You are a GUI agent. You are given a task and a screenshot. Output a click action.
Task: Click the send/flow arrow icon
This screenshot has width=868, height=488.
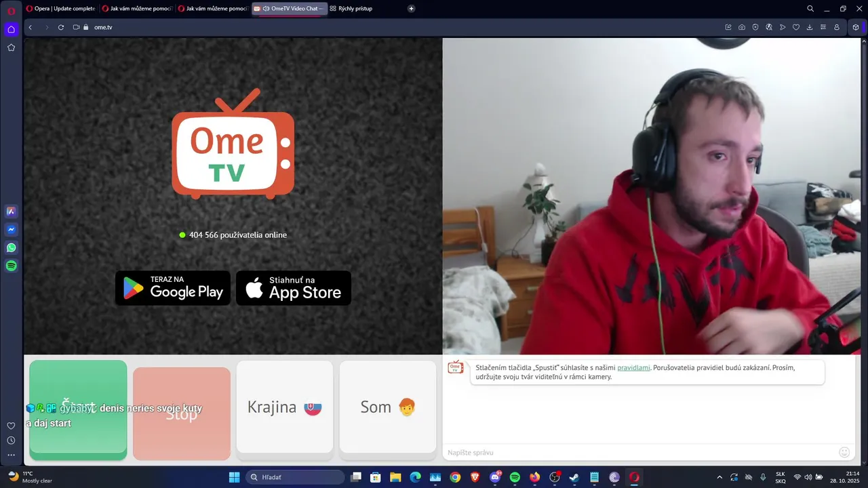pyautogui.click(x=783, y=27)
